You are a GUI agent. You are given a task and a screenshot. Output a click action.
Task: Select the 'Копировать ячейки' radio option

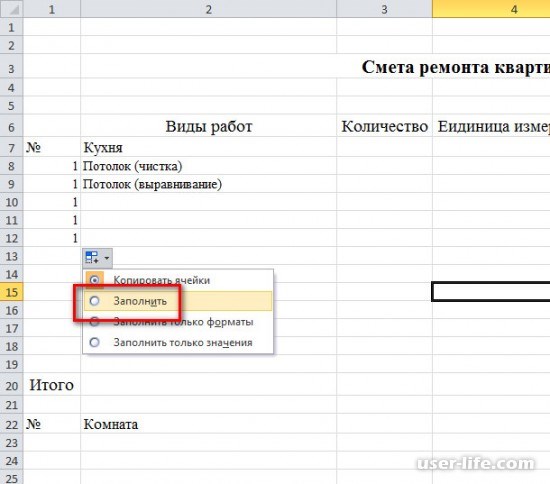point(94,280)
